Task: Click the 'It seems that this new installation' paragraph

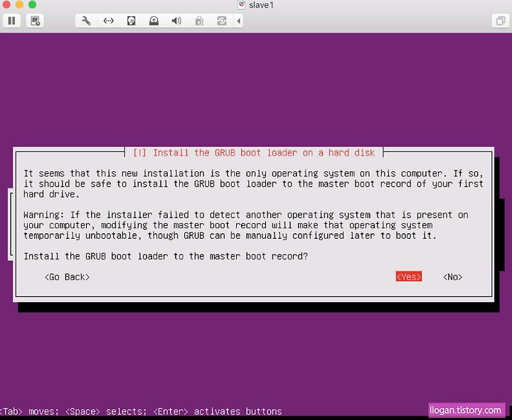Action: [253, 184]
